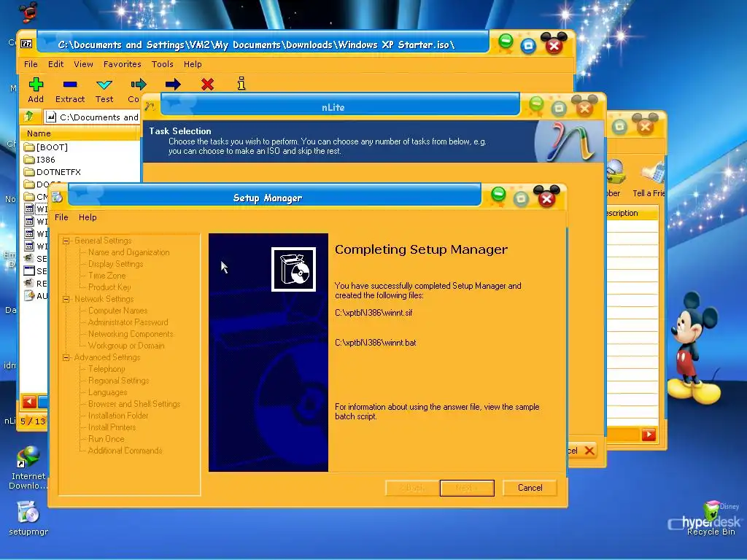Open the Internet Download Manager desktop icon

coord(28,467)
